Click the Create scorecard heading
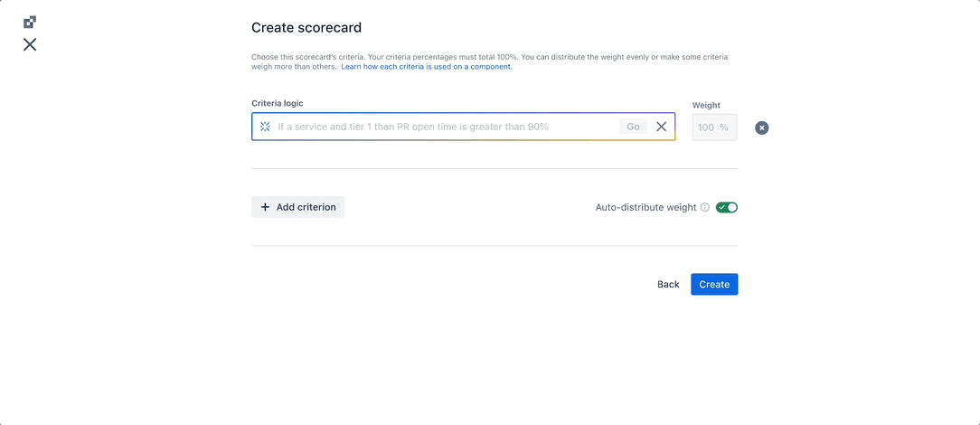Image resolution: width=980 pixels, height=425 pixels. pos(306,27)
